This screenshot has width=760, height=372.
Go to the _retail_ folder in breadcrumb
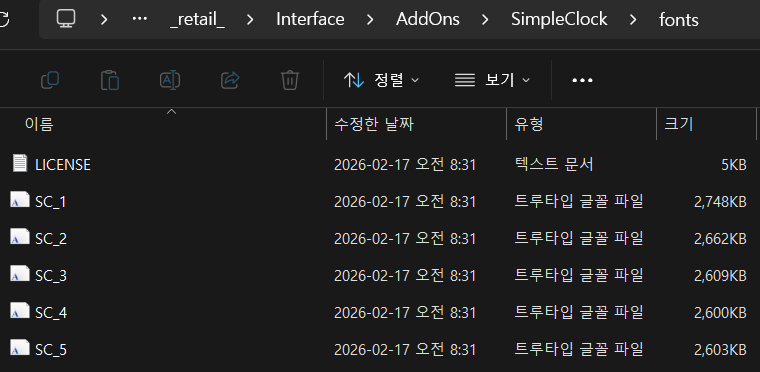(197, 20)
